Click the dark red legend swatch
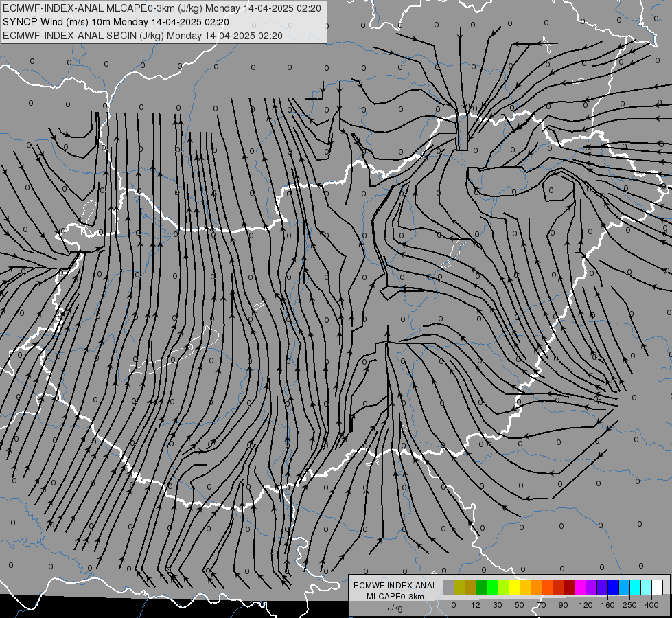Image resolution: width=672 pixels, height=618 pixels. pos(570,587)
